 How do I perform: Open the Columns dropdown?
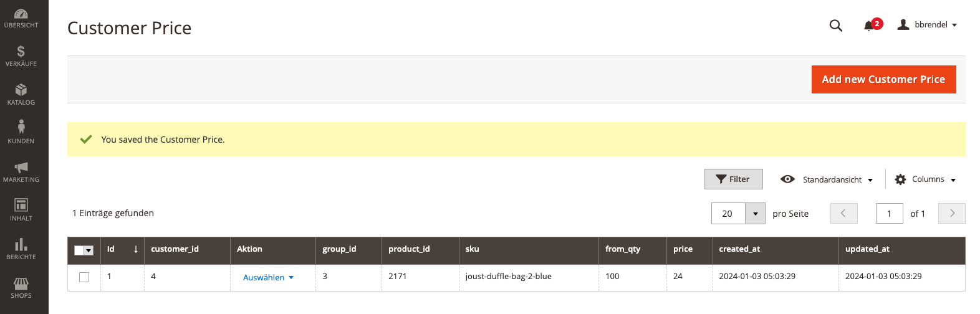pos(925,179)
